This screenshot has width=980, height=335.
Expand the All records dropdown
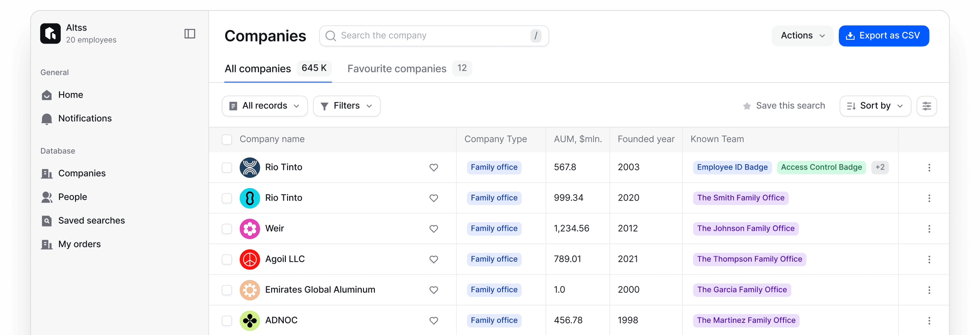tap(264, 106)
